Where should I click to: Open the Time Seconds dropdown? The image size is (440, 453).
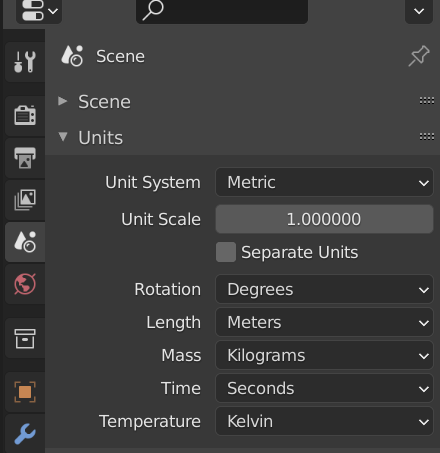pyautogui.click(x=324, y=388)
